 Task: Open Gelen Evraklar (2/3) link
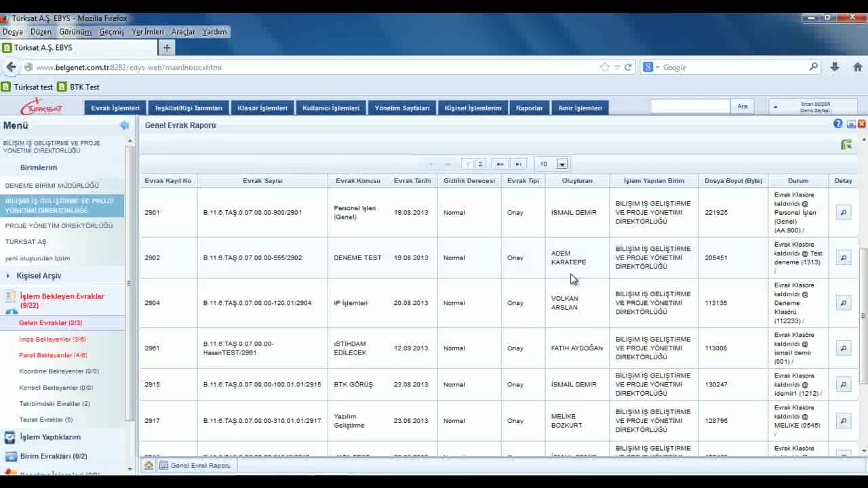point(50,323)
